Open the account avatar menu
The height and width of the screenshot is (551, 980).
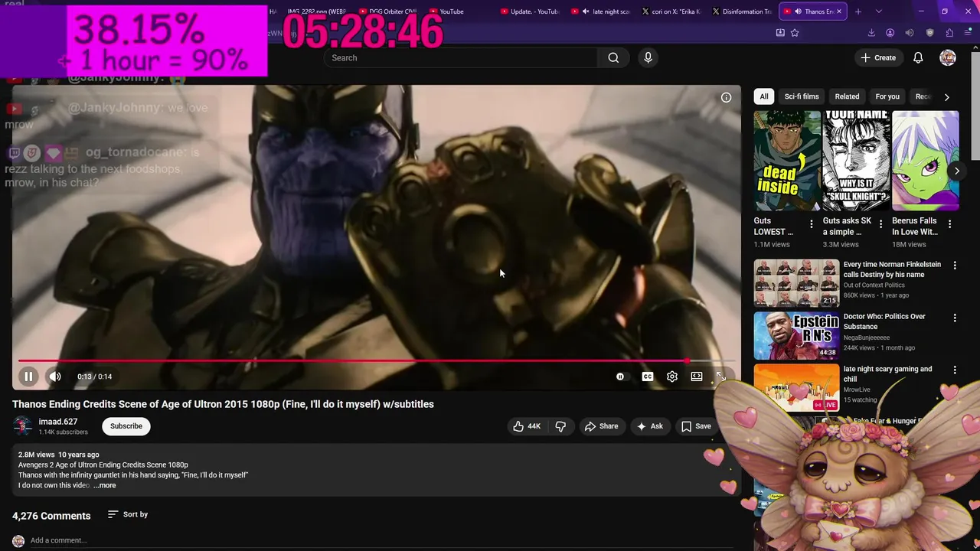coord(948,57)
